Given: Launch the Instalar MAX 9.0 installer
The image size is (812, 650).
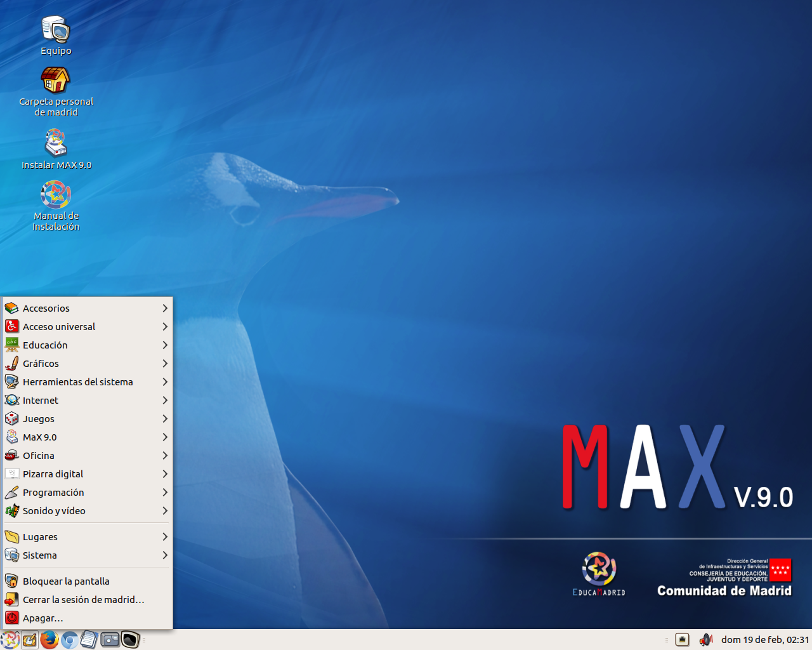Looking at the screenshot, I should point(56,150).
